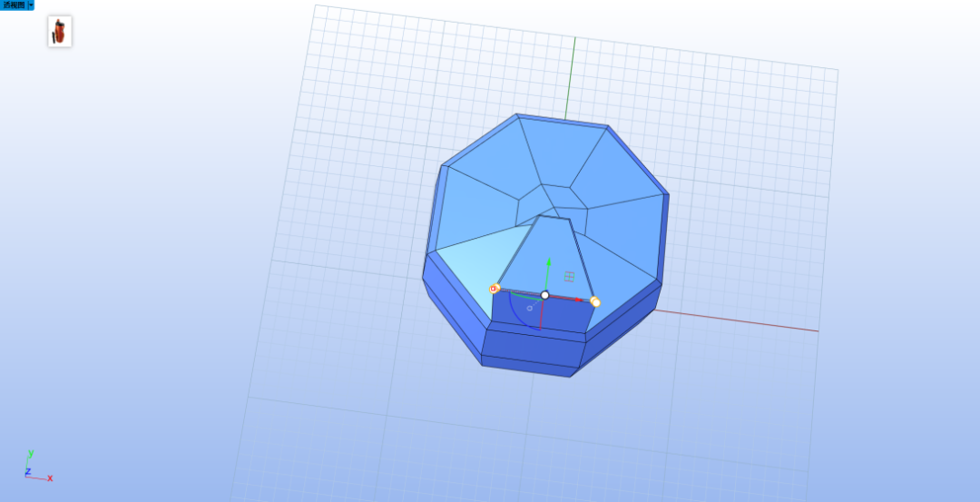Click the white gumball center point
The width and height of the screenshot is (980, 502).
545,295
